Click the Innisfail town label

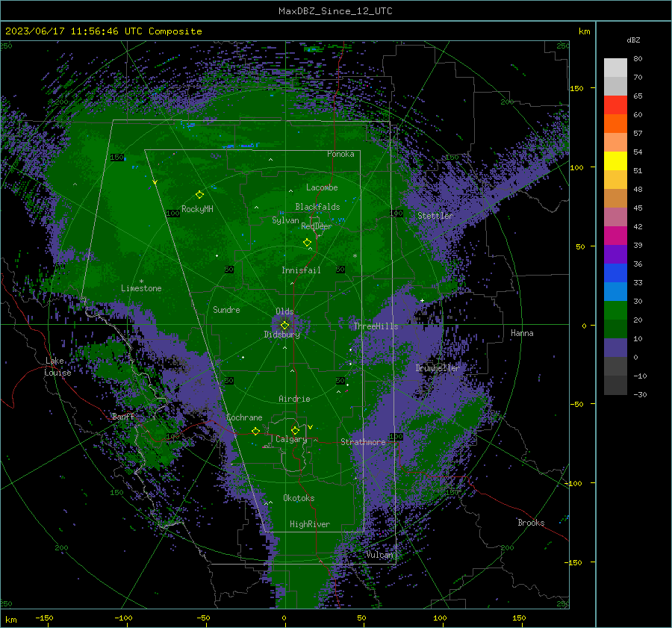(301, 270)
